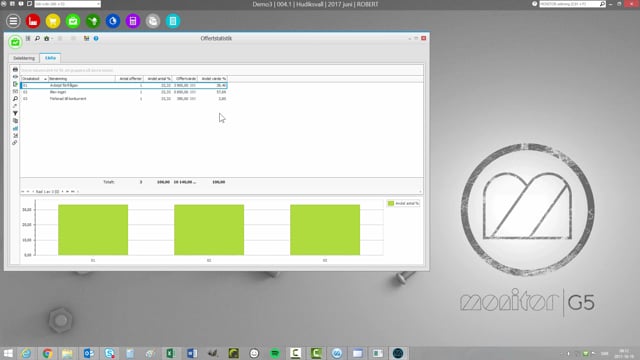The height and width of the screenshot is (360, 640).
Task: Open the purple calculator module icon
Action: coord(133,21)
